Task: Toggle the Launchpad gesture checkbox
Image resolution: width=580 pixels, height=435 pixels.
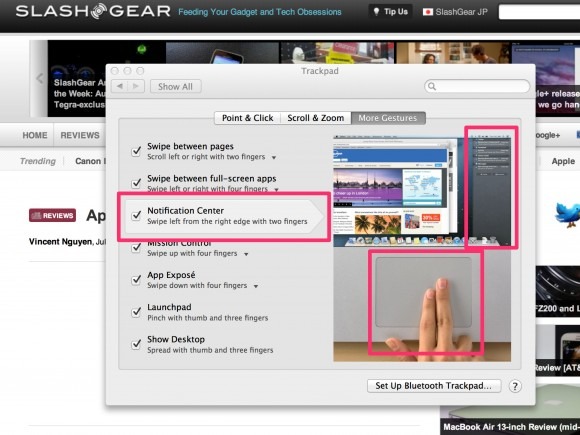Action: tap(136, 312)
